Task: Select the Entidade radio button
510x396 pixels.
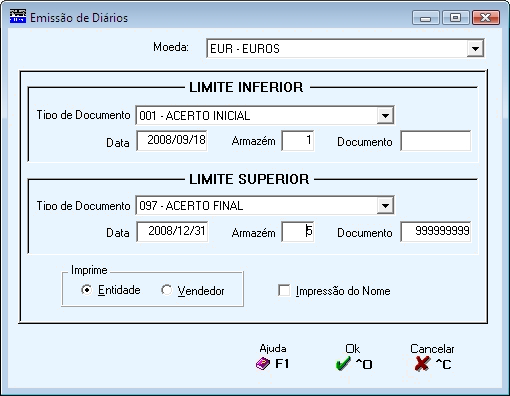Action: click(x=86, y=290)
